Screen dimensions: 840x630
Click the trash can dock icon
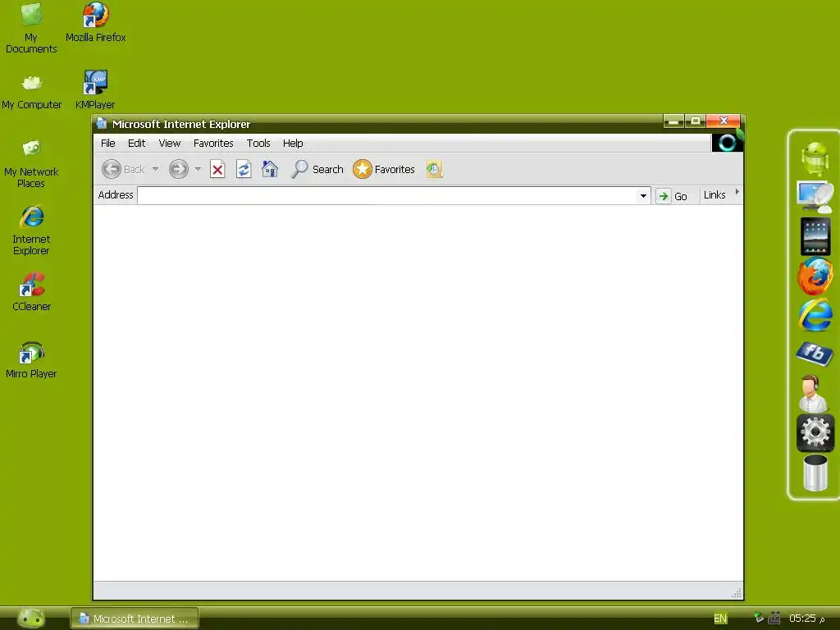click(x=815, y=472)
